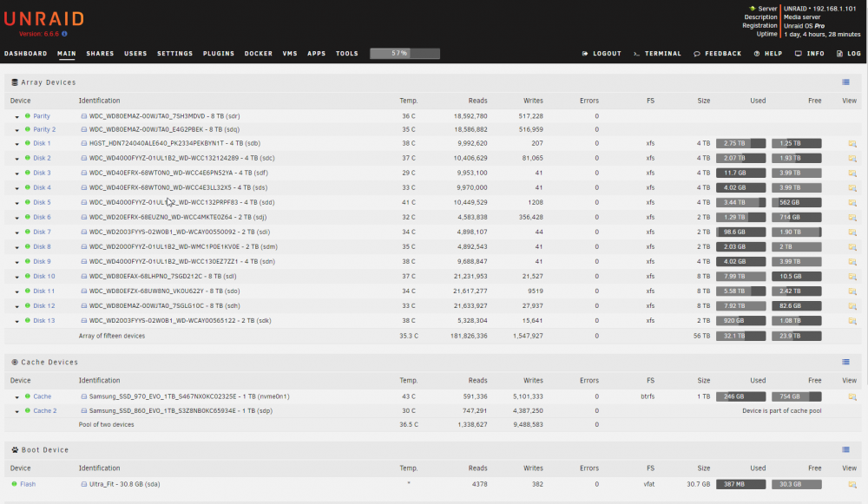Browse Flash boot device via folder icon
The width and height of the screenshot is (868, 504).
coord(852,485)
